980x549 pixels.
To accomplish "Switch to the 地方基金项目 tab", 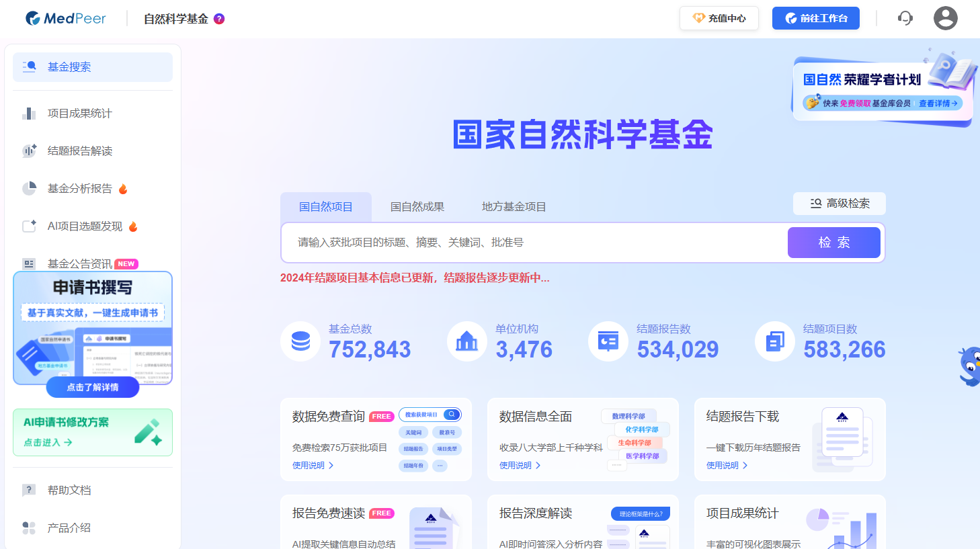I will (513, 206).
